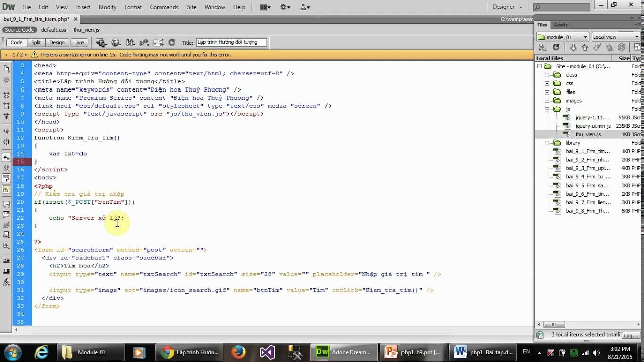Toggle Highlight Invalid Code icon
This screenshot has height=362, width=644.
point(6,167)
